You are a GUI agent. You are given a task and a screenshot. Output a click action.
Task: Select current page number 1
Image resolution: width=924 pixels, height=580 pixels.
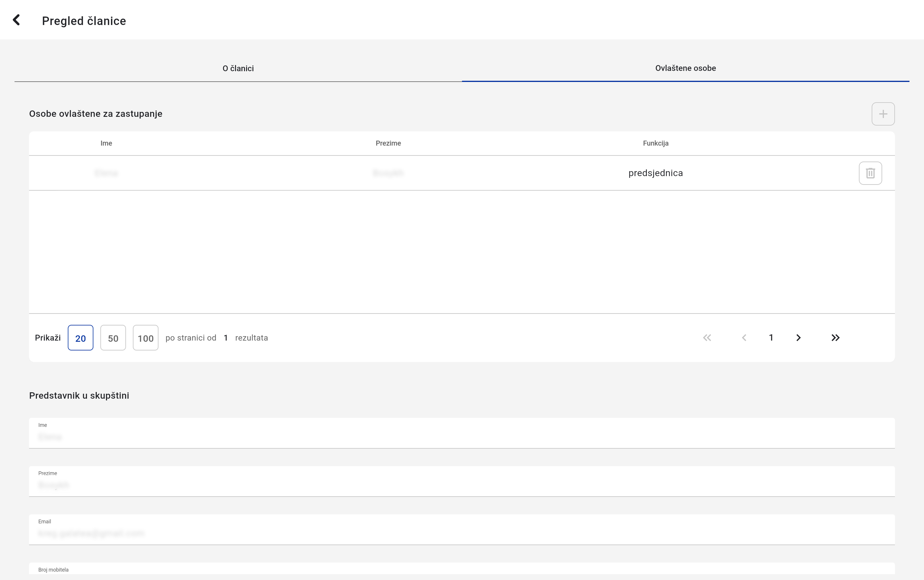771,338
